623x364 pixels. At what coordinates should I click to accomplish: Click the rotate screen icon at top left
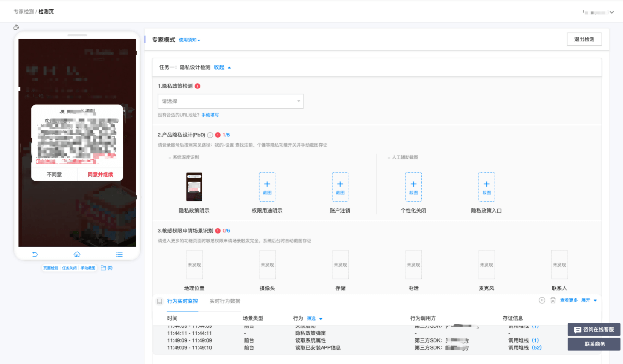pos(16,27)
